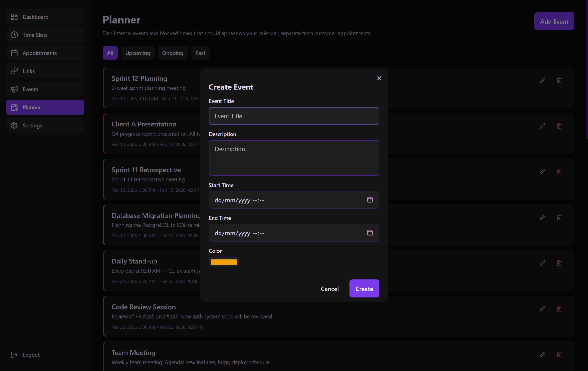Open Settings via the gear icon

(x=15, y=125)
